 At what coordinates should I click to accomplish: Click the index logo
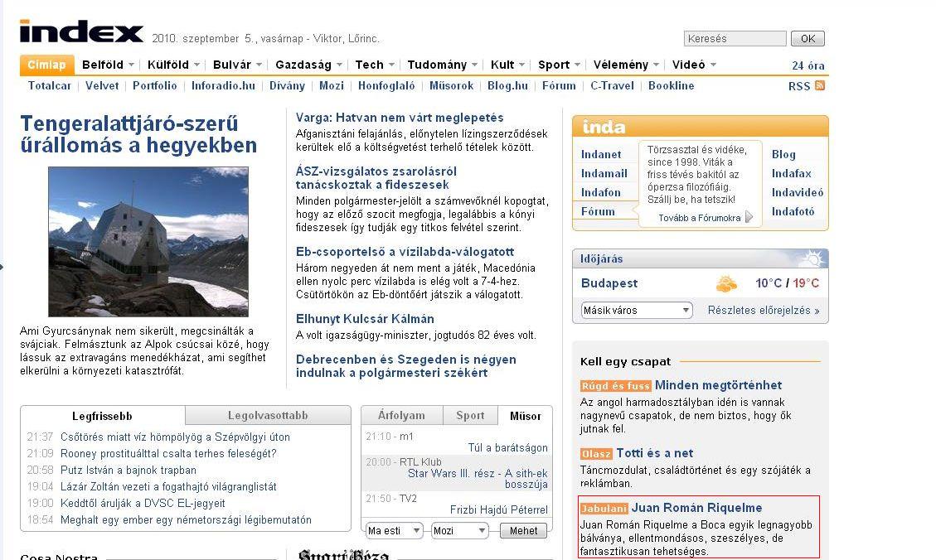(81, 31)
